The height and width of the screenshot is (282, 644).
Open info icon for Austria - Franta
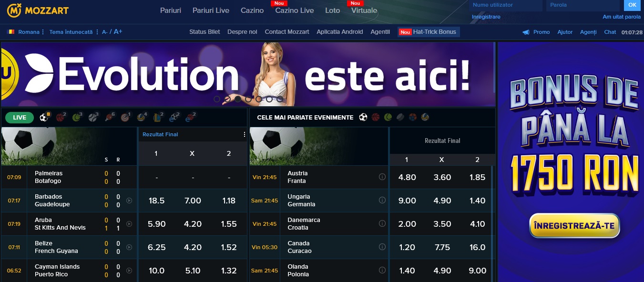[382, 177]
